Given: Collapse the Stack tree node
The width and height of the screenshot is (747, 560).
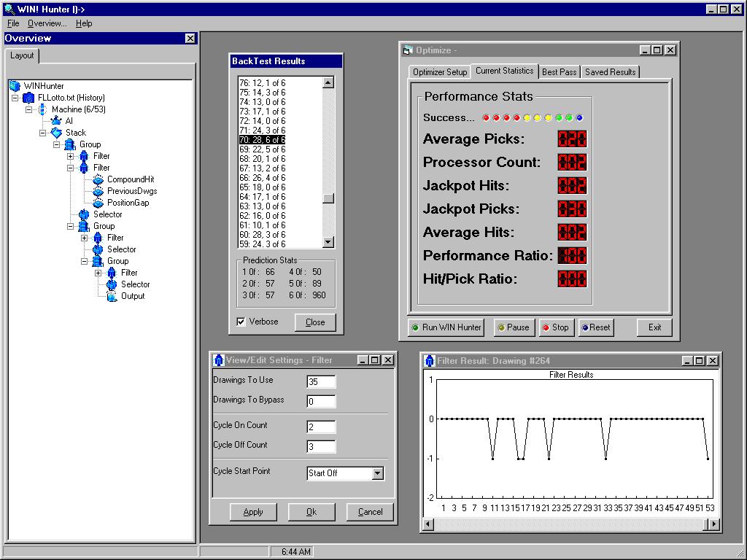Looking at the screenshot, I should [42, 133].
